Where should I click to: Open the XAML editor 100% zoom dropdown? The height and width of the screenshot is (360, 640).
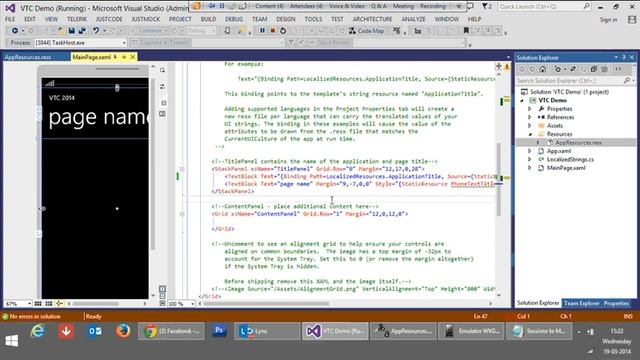click(x=181, y=304)
